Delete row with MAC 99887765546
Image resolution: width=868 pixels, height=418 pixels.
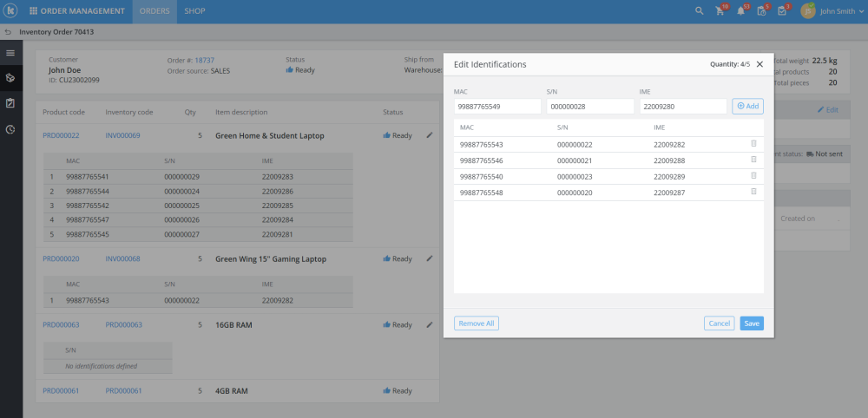753,160
